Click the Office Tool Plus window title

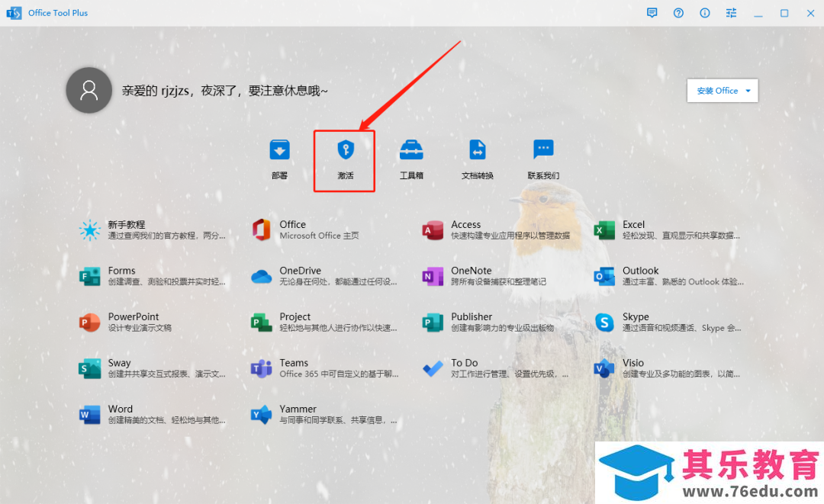point(58,13)
